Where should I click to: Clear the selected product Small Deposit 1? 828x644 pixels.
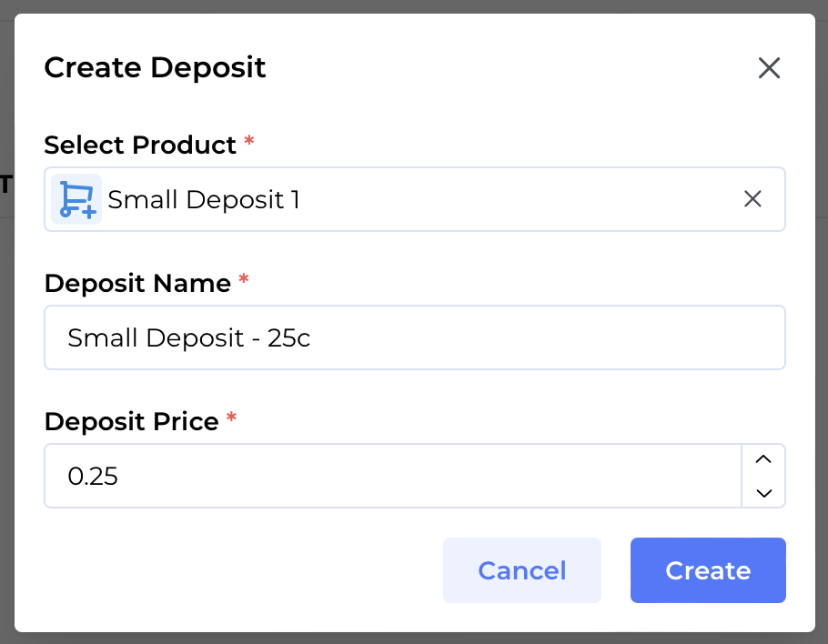752,199
